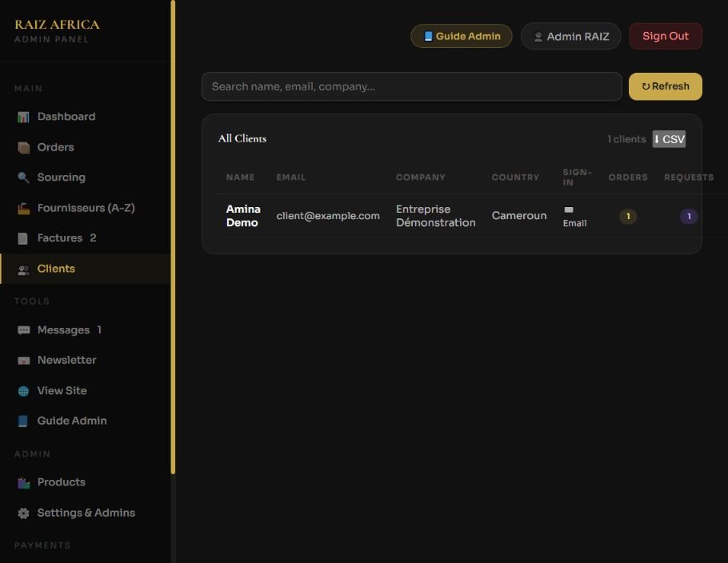The image size is (728, 563).
Task: Select the Fournisseurs factory icon
Action: tap(23, 209)
